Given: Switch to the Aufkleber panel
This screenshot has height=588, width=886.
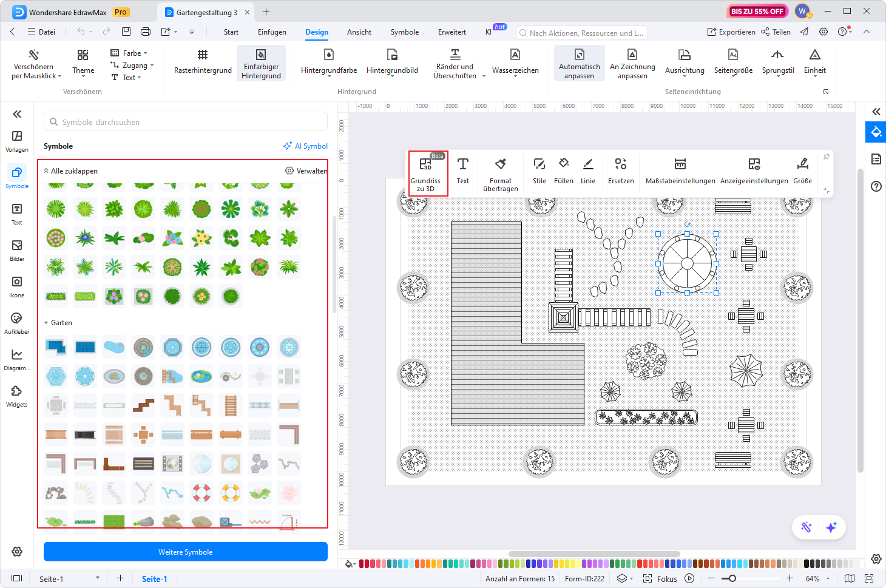Looking at the screenshot, I should point(16,323).
